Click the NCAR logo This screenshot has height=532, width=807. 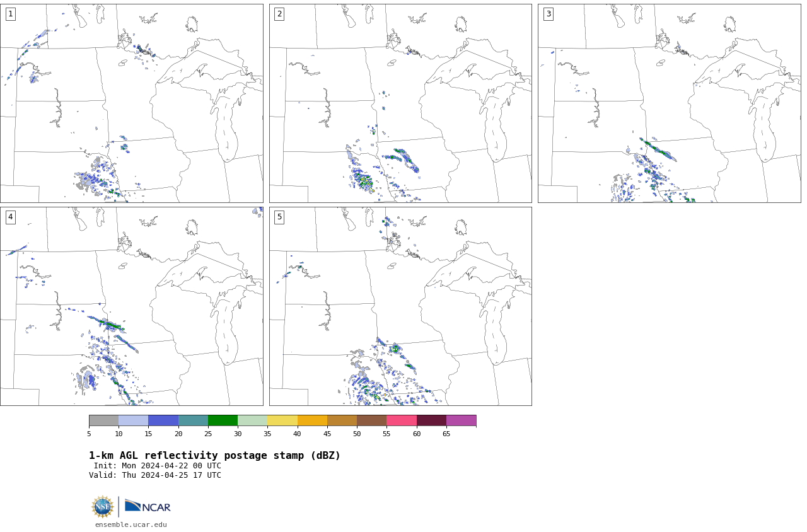(148, 506)
